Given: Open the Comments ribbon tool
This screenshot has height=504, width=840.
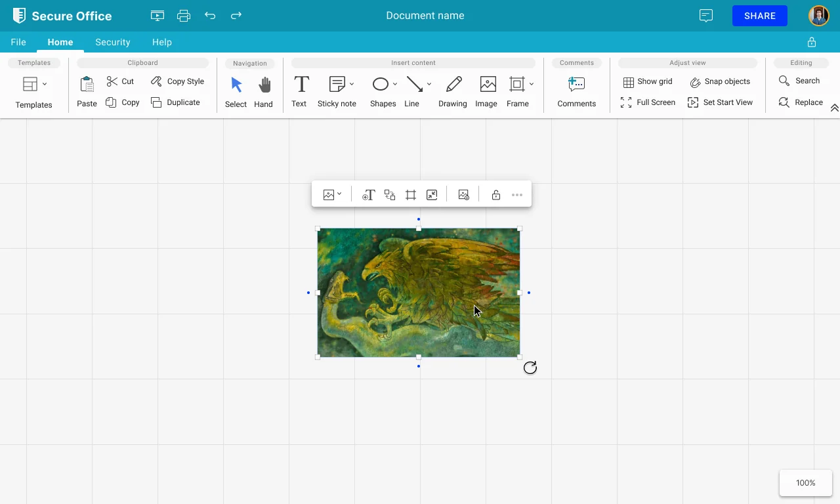Looking at the screenshot, I should (x=577, y=92).
